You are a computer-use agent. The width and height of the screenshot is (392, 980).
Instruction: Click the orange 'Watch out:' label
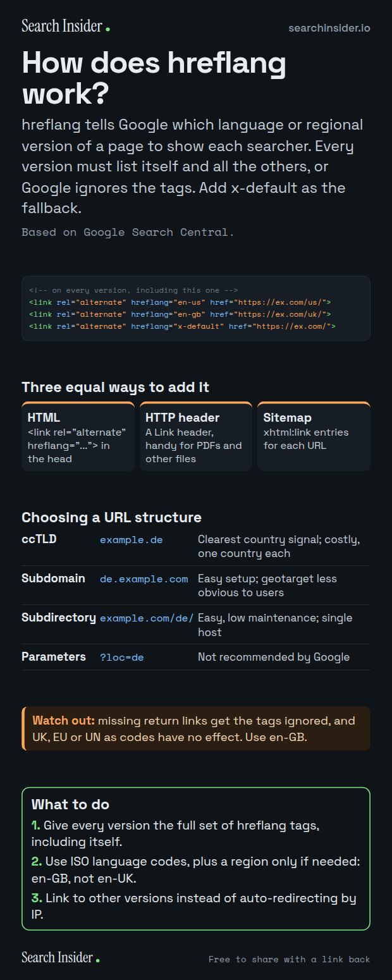[64, 721]
